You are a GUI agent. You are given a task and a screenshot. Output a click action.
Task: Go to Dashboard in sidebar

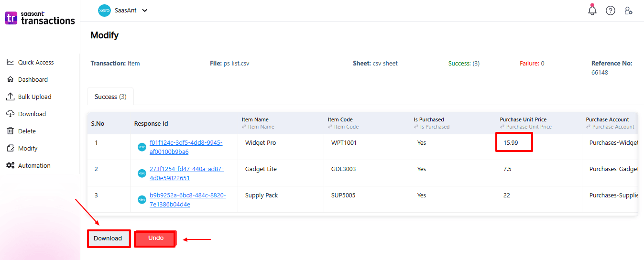[33, 79]
